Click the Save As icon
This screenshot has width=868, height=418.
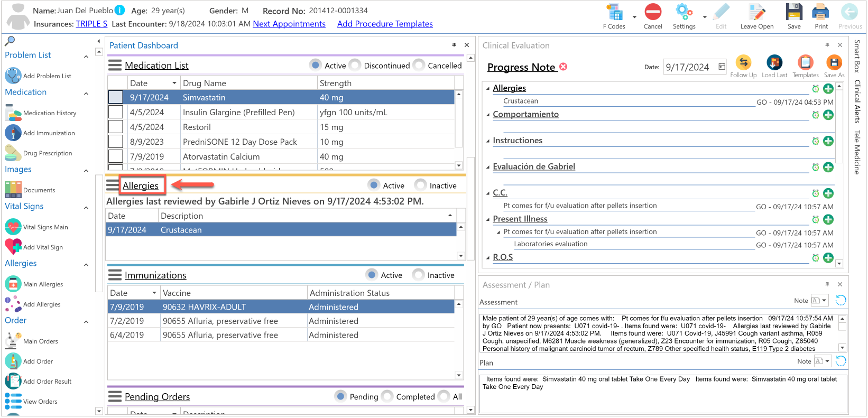pos(834,63)
